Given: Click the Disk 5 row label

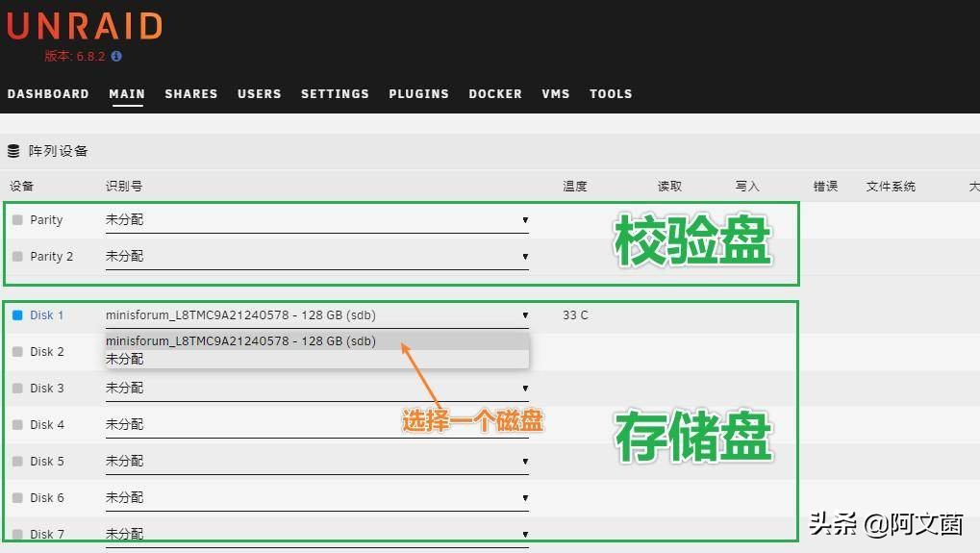Looking at the screenshot, I should (x=47, y=461).
